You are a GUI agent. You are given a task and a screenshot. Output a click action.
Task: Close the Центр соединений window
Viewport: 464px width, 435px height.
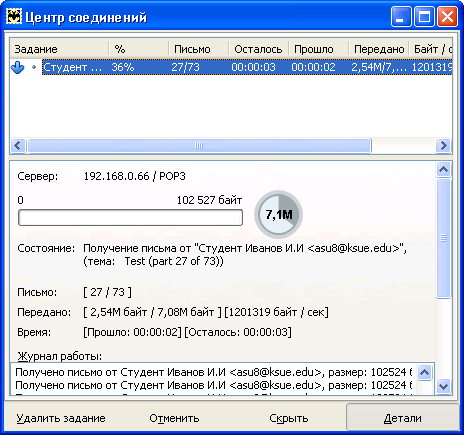(x=447, y=17)
